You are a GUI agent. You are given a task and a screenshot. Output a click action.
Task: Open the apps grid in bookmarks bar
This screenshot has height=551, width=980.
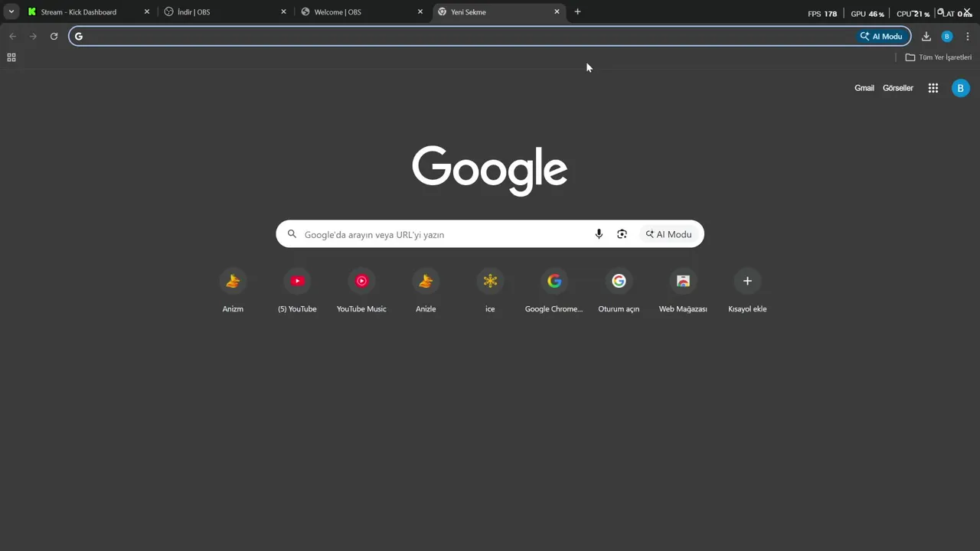pos(11,57)
